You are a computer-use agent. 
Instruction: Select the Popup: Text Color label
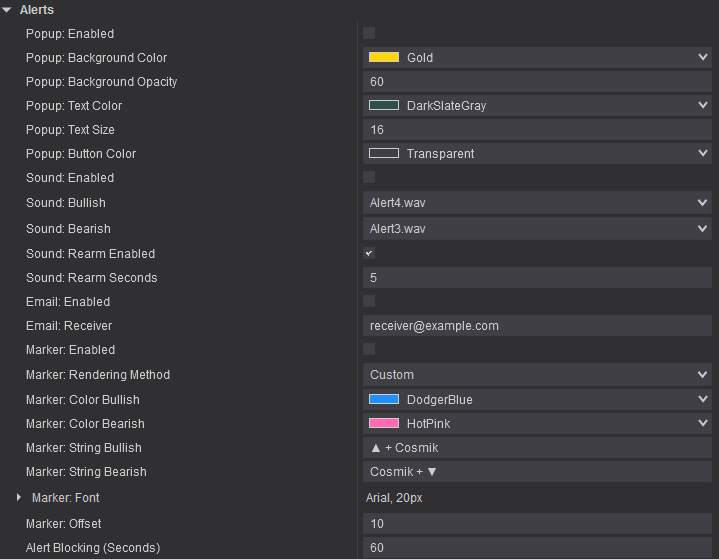74,106
